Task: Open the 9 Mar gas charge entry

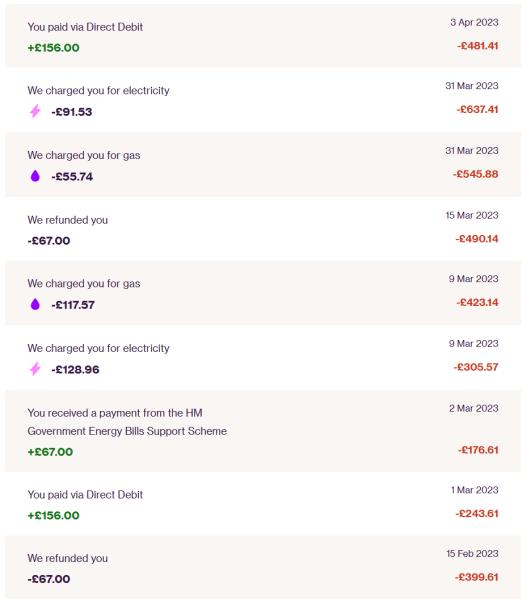Action: [x=263, y=293]
